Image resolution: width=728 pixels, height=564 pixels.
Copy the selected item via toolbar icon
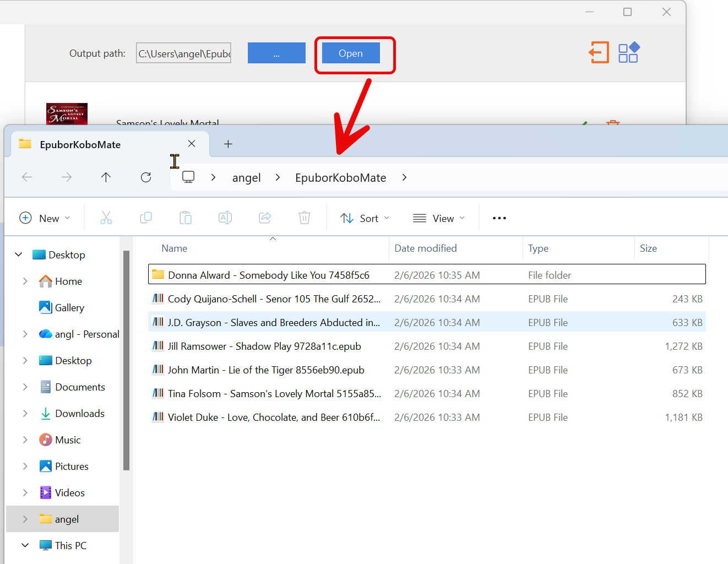[146, 218]
